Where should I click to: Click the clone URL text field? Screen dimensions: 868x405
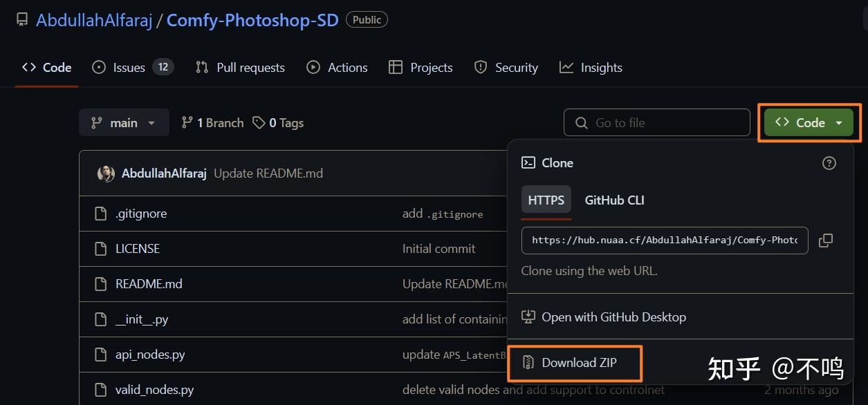[664, 241]
